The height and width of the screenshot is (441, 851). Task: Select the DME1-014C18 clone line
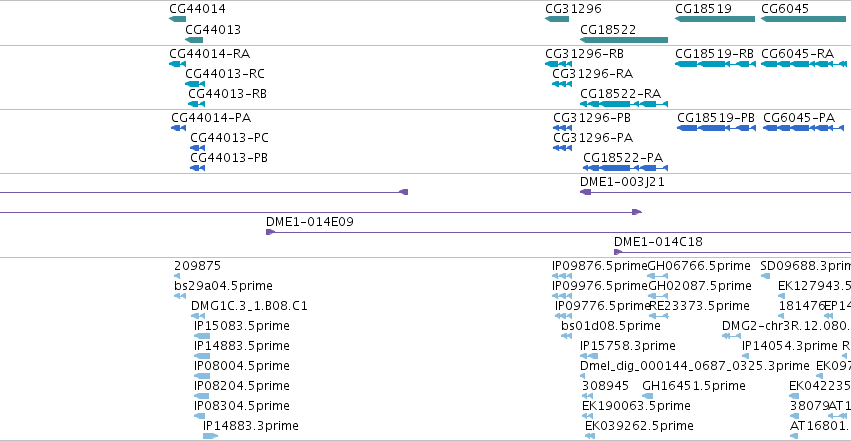732,252
